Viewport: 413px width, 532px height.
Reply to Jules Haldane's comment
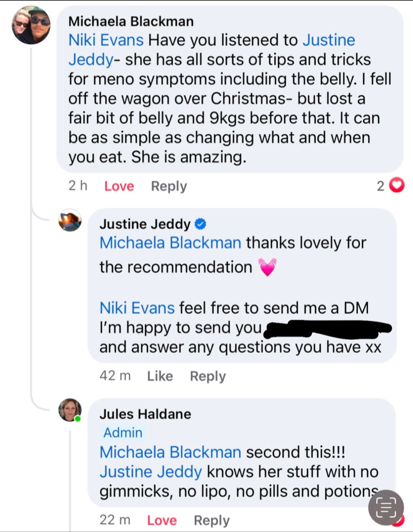pyautogui.click(x=212, y=521)
